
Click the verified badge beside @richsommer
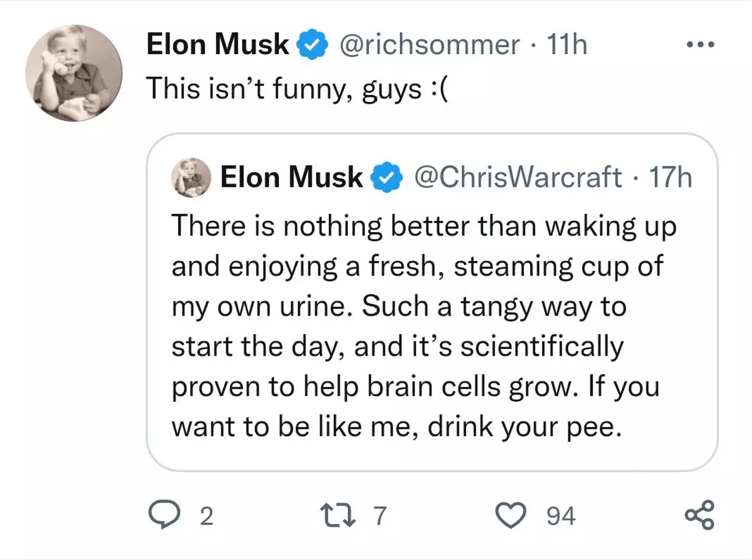click(312, 45)
